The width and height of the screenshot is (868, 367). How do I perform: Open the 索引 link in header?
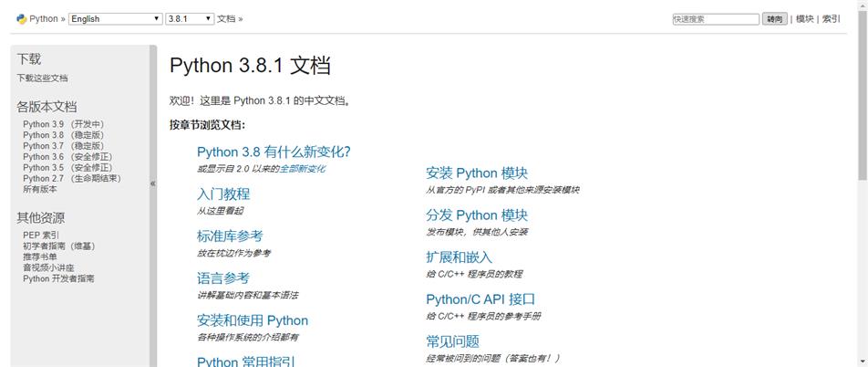tap(831, 19)
